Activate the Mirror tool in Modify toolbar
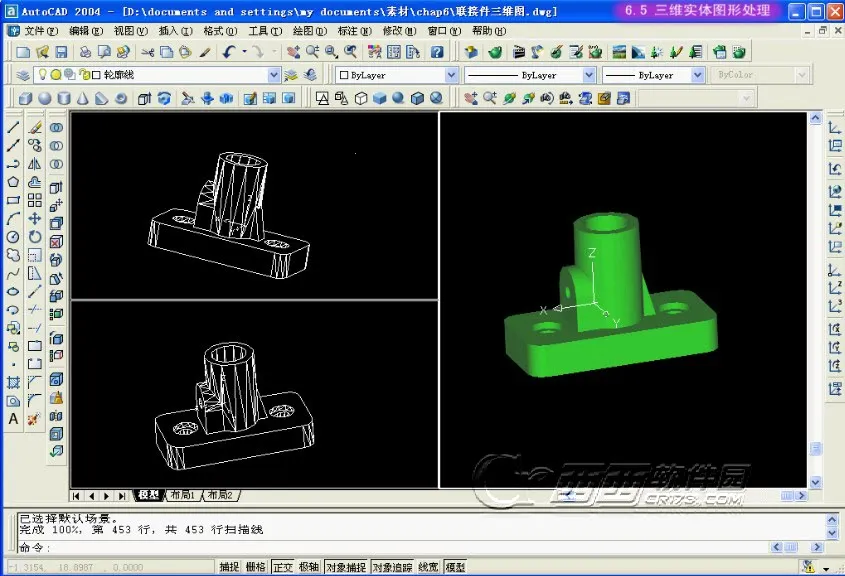 click(x=38, y=163)
